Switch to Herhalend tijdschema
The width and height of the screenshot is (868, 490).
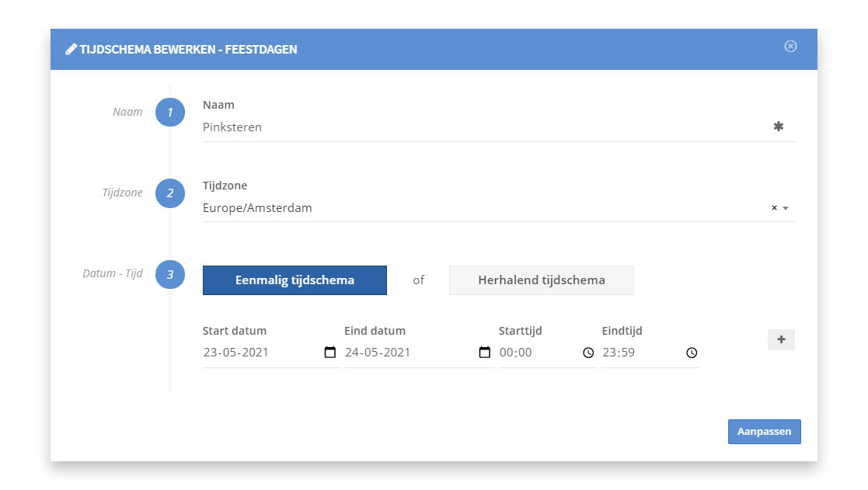[542, 280]
